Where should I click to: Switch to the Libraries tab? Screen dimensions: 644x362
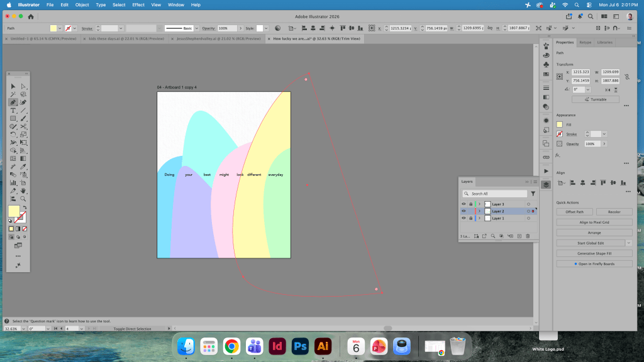click(x=604, y=42)
